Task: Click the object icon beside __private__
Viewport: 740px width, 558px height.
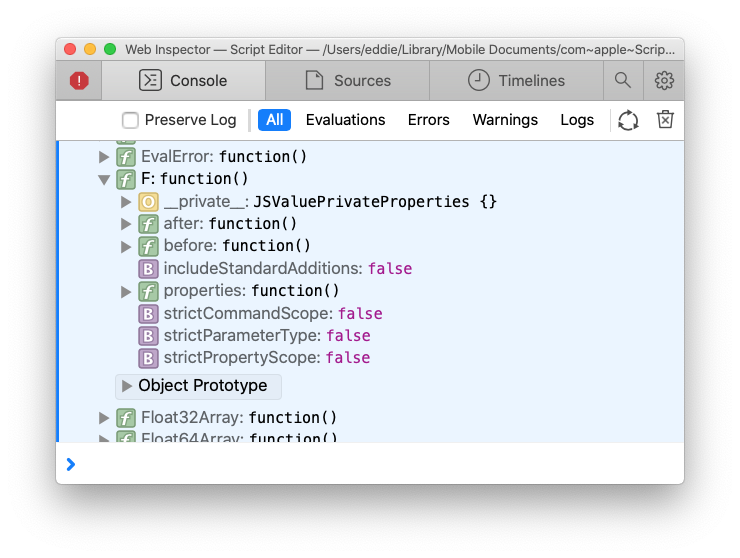Action: point(148,202)
